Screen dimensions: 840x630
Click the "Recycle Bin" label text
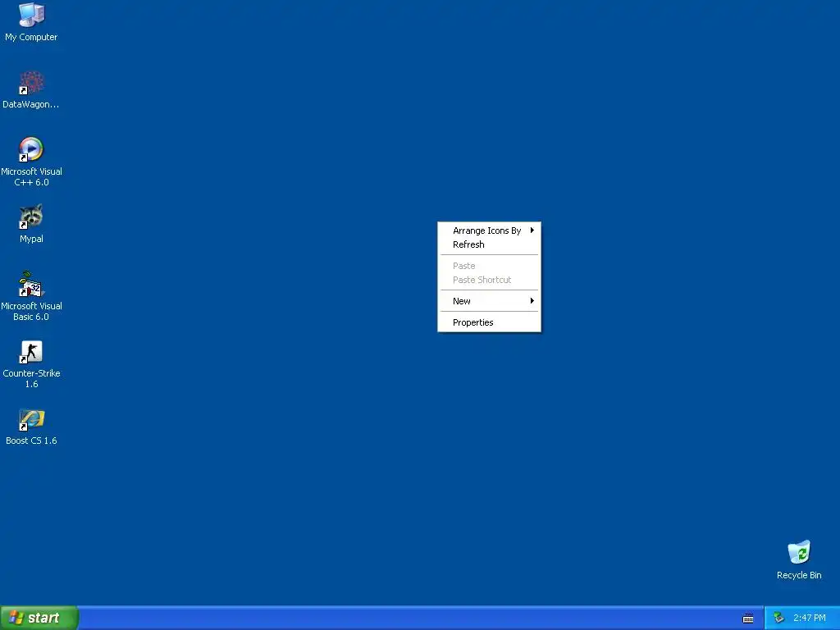pos(799,575)
